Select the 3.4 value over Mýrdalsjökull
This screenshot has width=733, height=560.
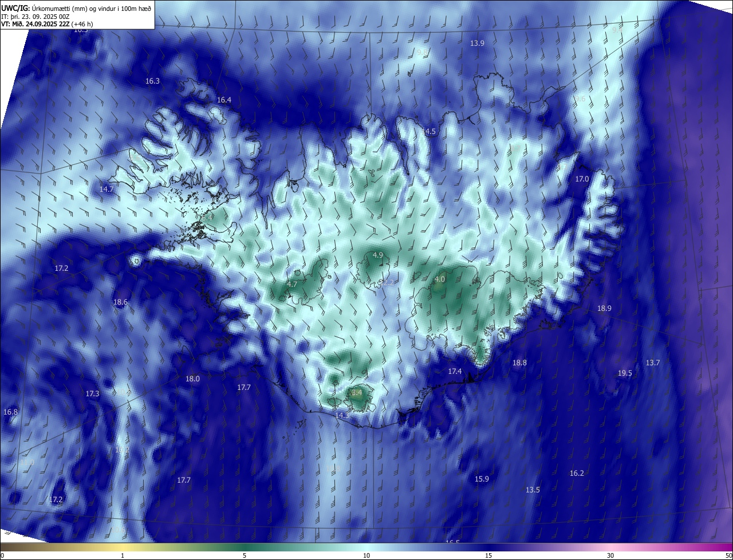tap(357, 393)
